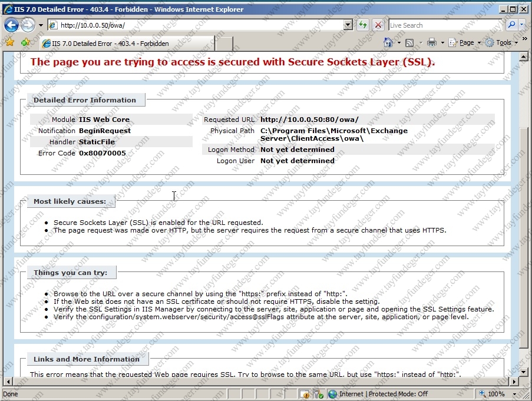Click the error code 0x80070005
The image size is (532, 401).
point(103,153)
